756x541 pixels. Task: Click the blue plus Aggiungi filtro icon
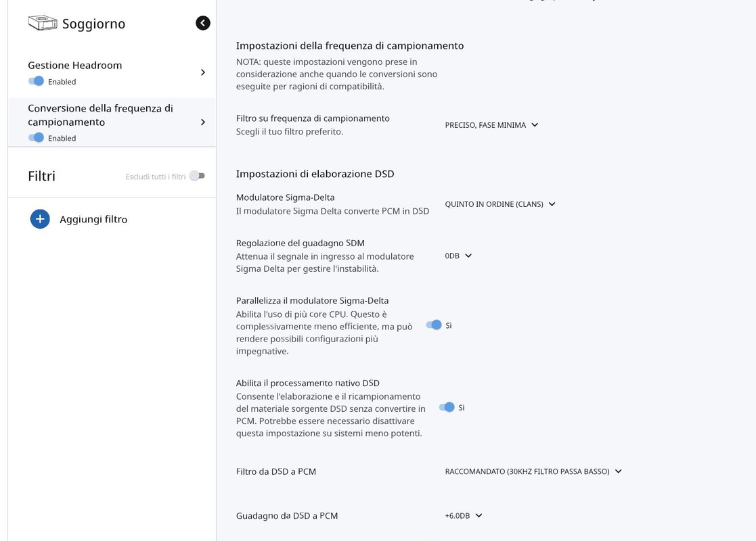(40, 219)
